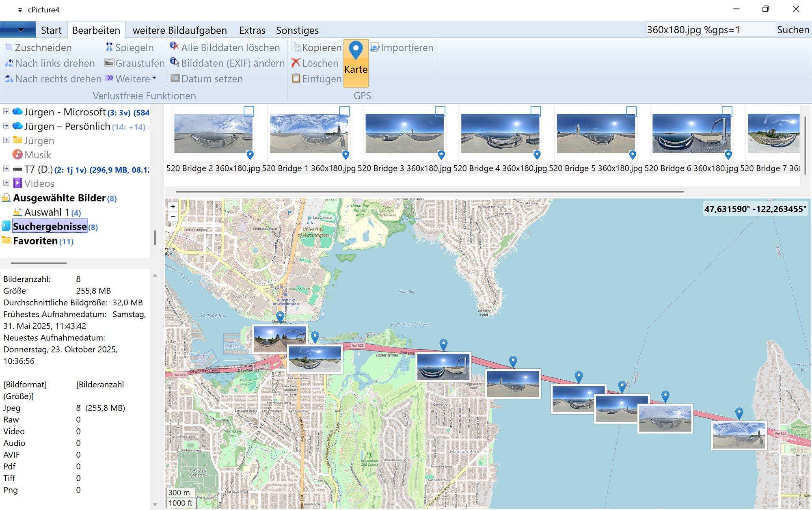Click the Suchen search button

click(793, 30)
